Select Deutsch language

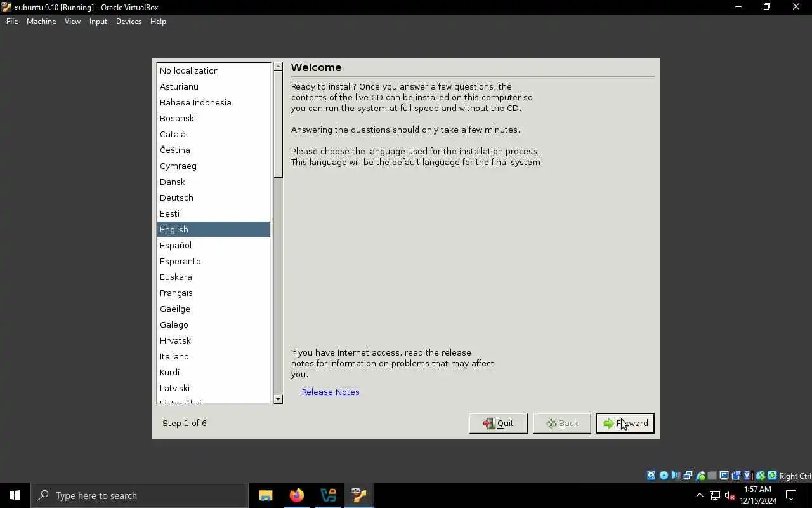click(214, 197)
